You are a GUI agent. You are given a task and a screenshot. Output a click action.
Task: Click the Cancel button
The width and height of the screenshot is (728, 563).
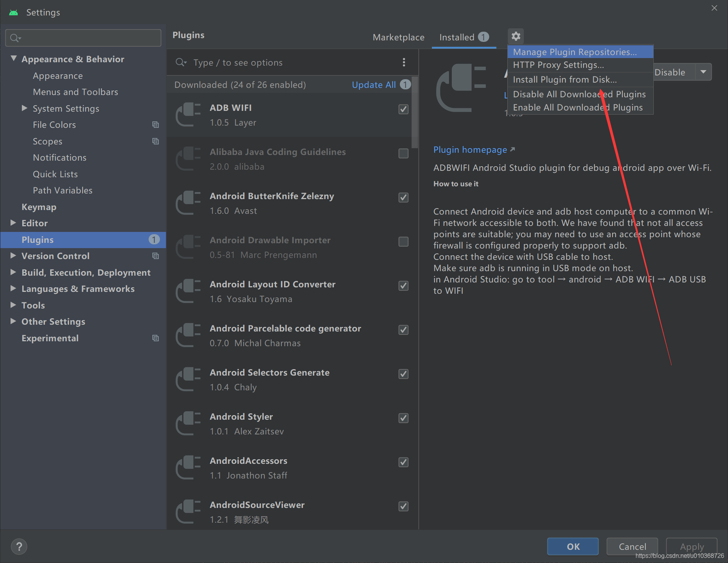coord(632,546)
